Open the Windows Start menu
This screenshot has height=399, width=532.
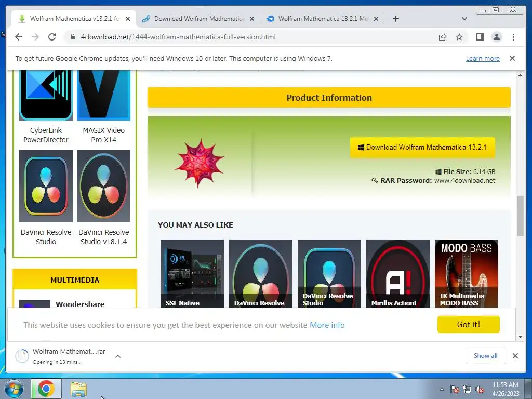(x=14, y=389)
